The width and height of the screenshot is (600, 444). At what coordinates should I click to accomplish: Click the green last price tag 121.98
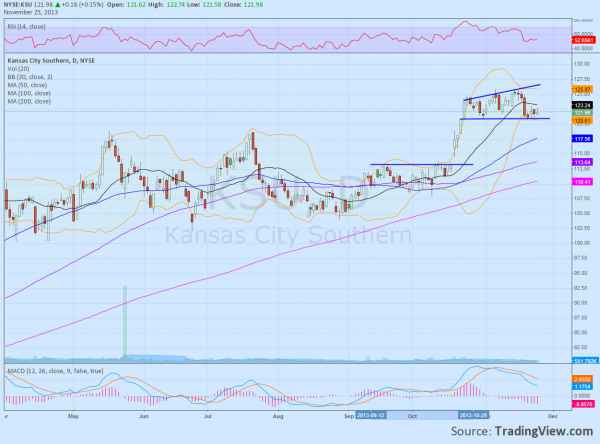point(582,113)
